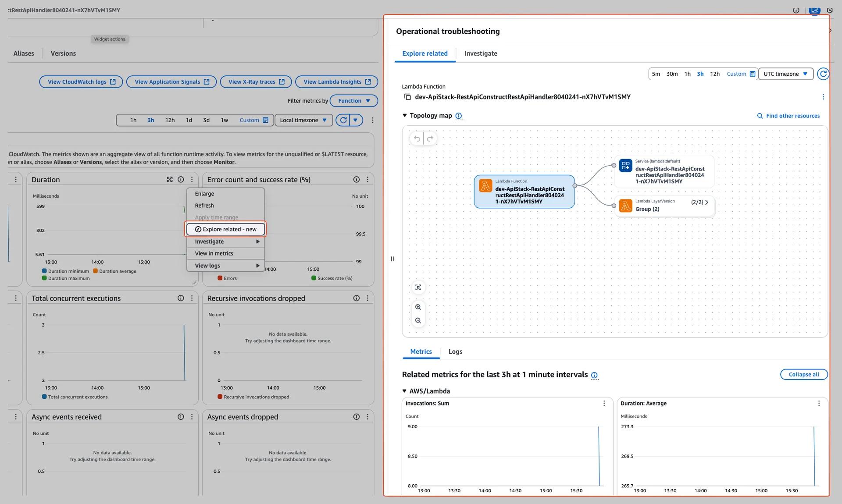Open dashboard kebab menu beside refresh
Screen dimensions: 842x504
[x=373, y=120]
